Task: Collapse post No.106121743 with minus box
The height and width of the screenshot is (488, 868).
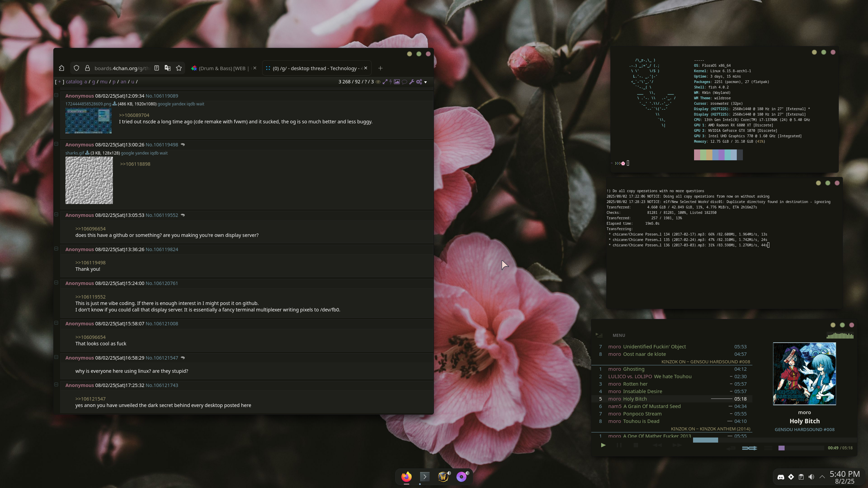Action: (x=56, y=385)
